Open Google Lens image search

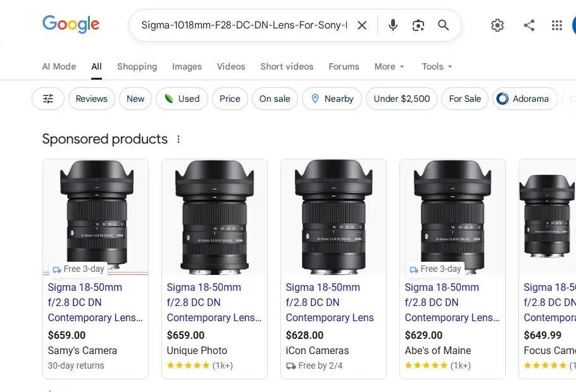tap(418, 25)
